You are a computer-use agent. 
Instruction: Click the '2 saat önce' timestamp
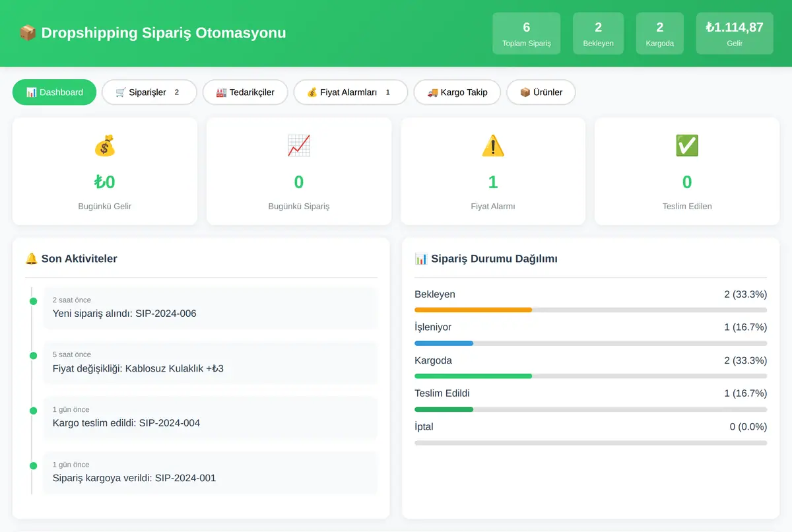[x=72, y=300]
